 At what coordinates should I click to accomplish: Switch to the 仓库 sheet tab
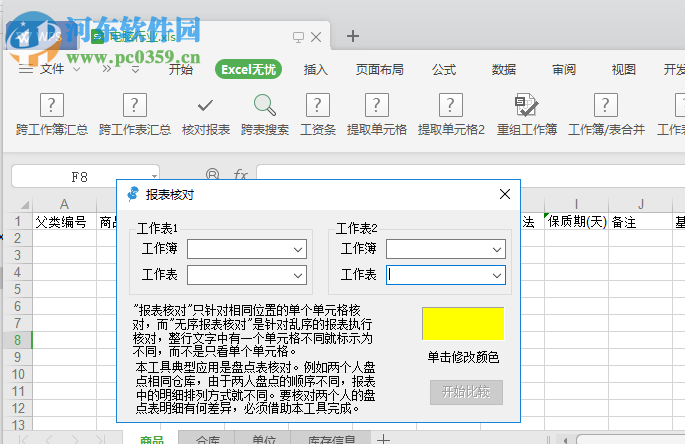207,439
